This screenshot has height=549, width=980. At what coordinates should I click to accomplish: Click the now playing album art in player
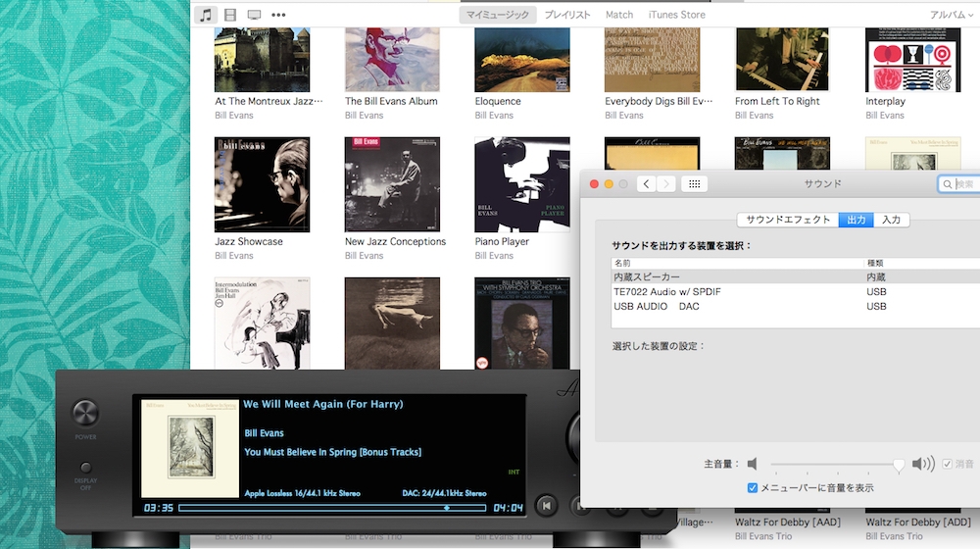tap(190, 448)
